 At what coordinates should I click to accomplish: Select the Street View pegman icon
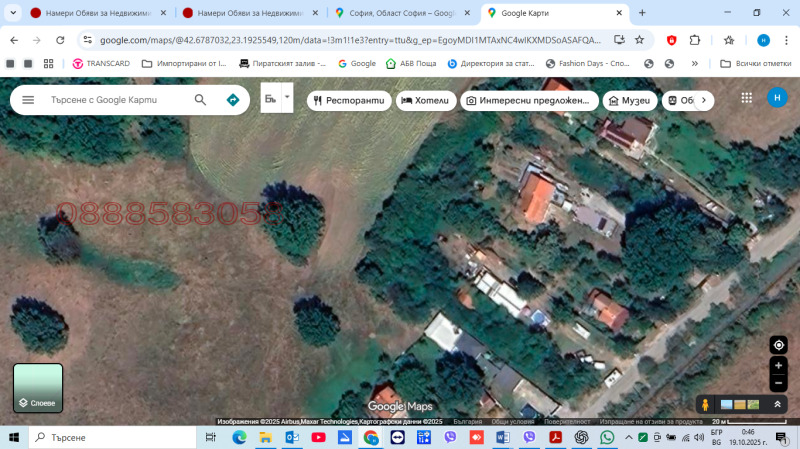pyautogui.click(x=705, y=404)
